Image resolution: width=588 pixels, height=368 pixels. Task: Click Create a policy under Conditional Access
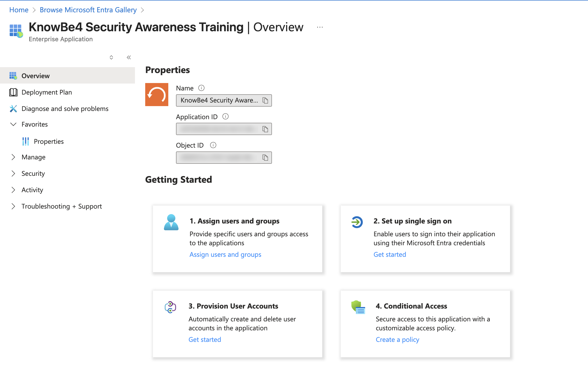pyautogui.click(x=397, y=339)
